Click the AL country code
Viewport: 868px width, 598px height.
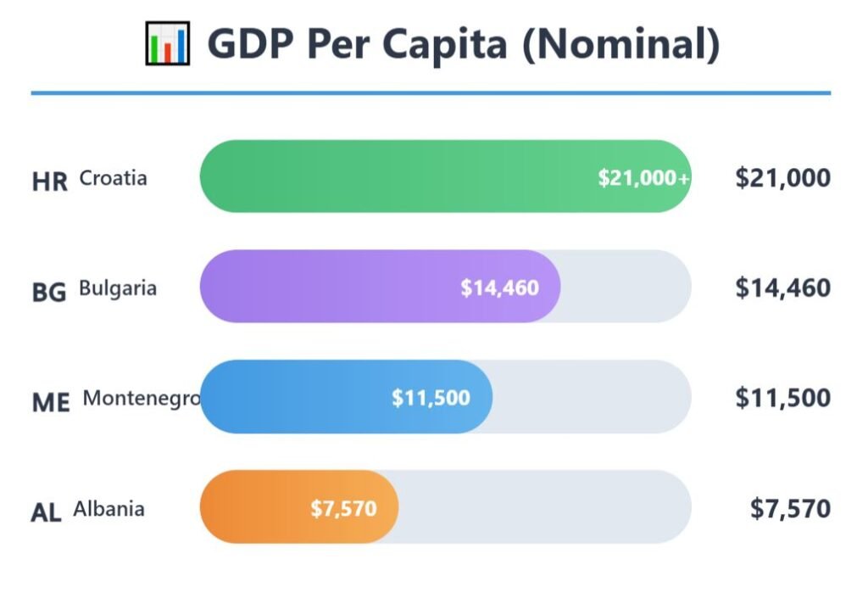tap(46, 512)
